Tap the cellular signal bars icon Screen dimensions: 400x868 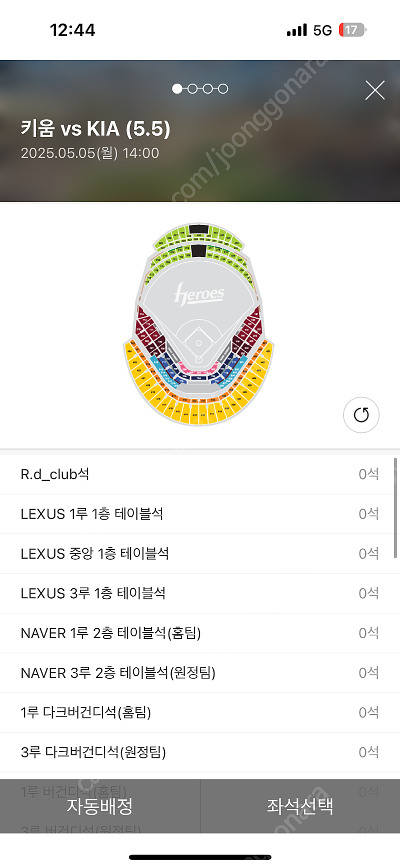297,30
